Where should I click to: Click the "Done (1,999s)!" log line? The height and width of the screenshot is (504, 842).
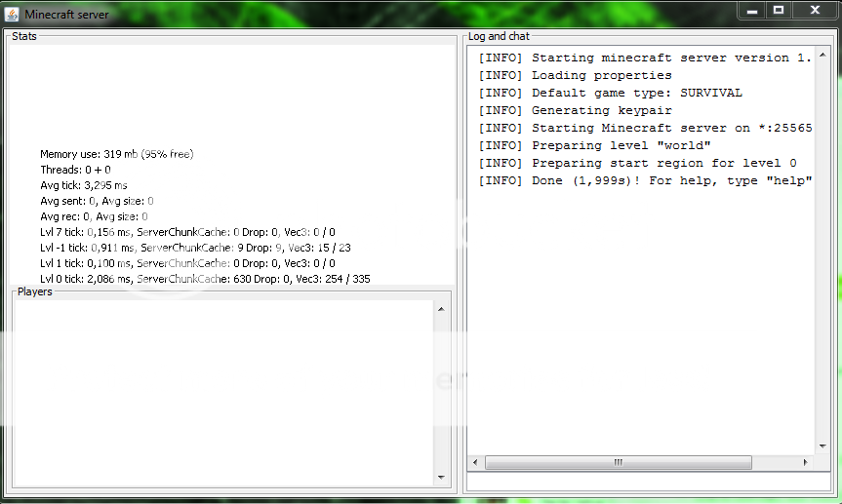pos(644,180)
